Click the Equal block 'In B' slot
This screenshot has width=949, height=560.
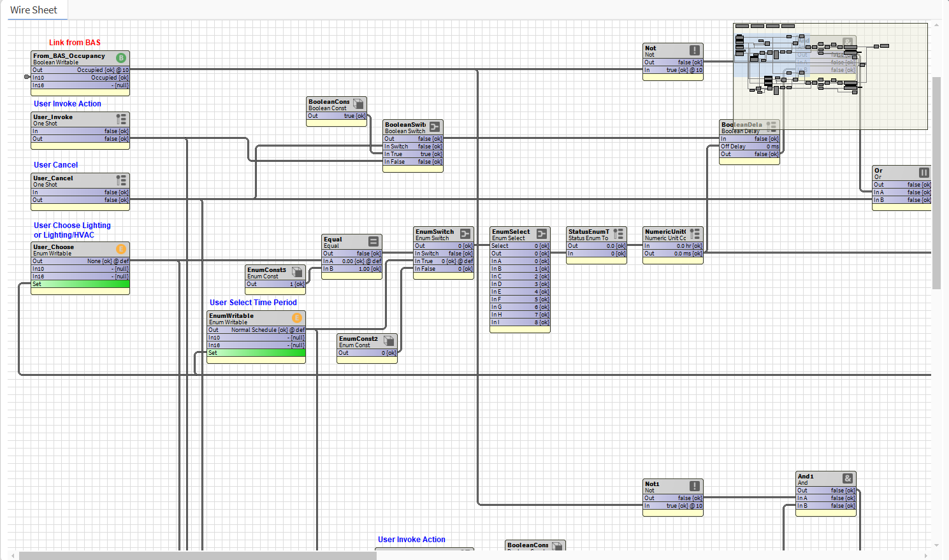[352, 269]
